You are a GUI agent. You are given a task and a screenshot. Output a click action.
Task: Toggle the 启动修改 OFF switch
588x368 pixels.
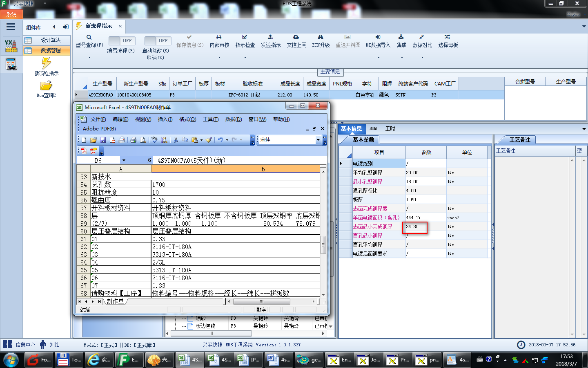(158, 40)
